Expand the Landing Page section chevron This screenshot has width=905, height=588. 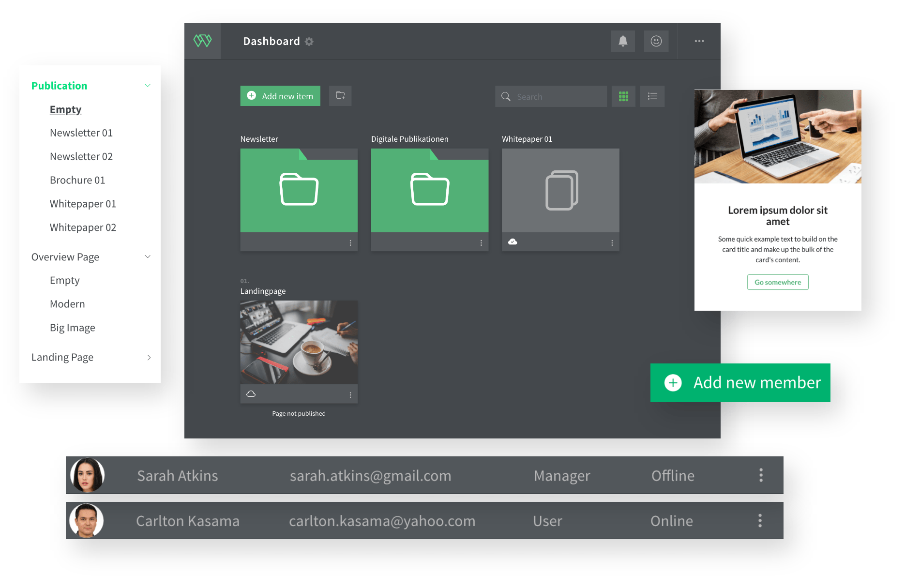[149, 358]
